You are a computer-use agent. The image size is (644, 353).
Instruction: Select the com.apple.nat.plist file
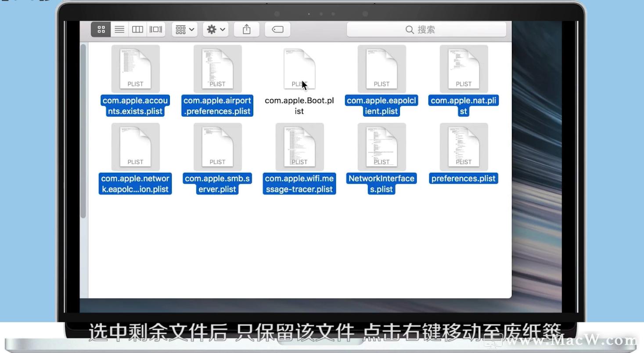click(x=463, y=68)
